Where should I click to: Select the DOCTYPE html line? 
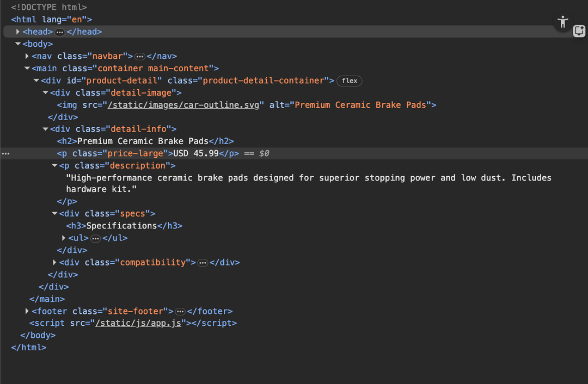[x=49, y=7]
